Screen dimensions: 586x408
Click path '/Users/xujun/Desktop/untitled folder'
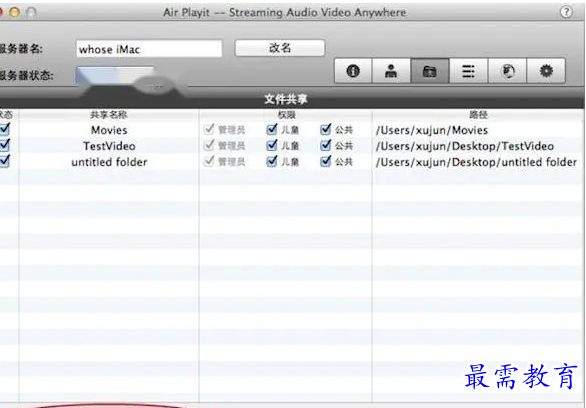pyautogui.click(x=476, y=162)
